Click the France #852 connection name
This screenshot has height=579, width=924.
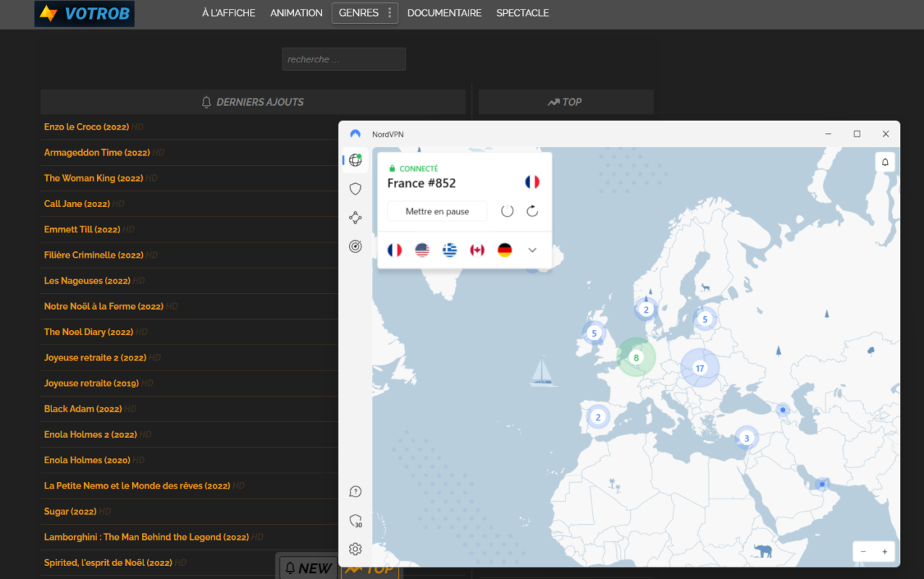pos(421,183)
